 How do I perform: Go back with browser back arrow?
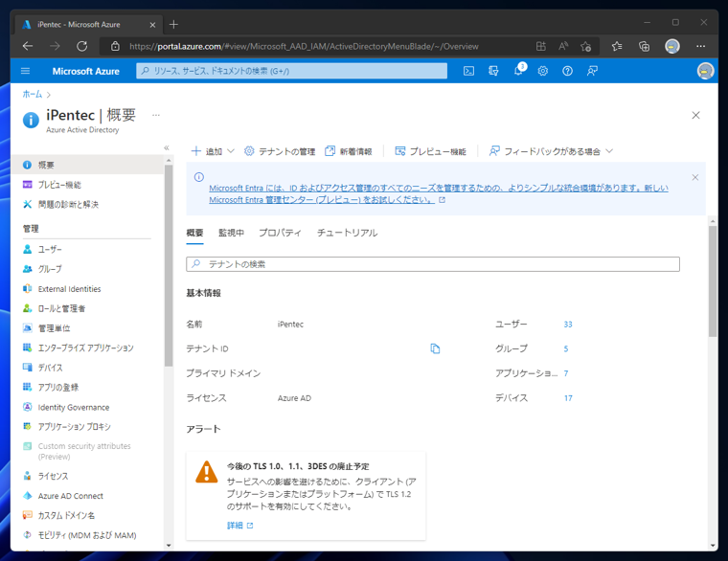click(x=28, y=46)
